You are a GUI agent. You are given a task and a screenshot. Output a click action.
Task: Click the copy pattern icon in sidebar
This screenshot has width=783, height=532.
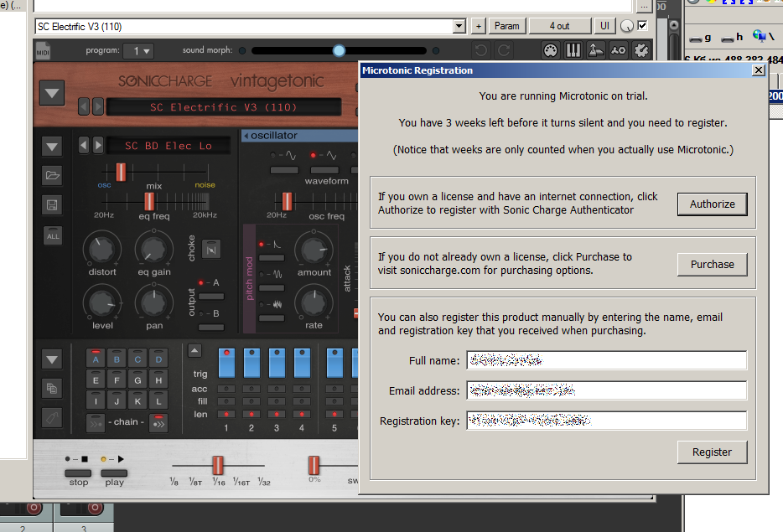52,388
